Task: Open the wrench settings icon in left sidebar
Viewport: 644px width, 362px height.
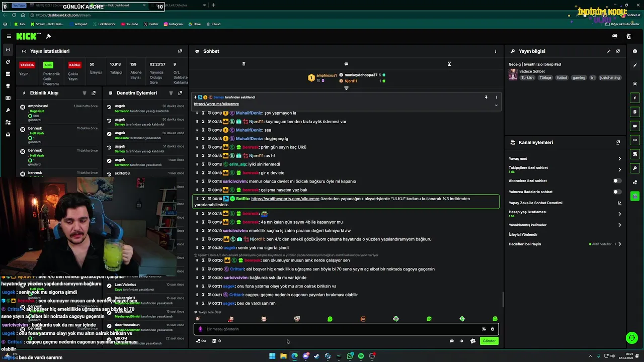Action: (8, 110)
